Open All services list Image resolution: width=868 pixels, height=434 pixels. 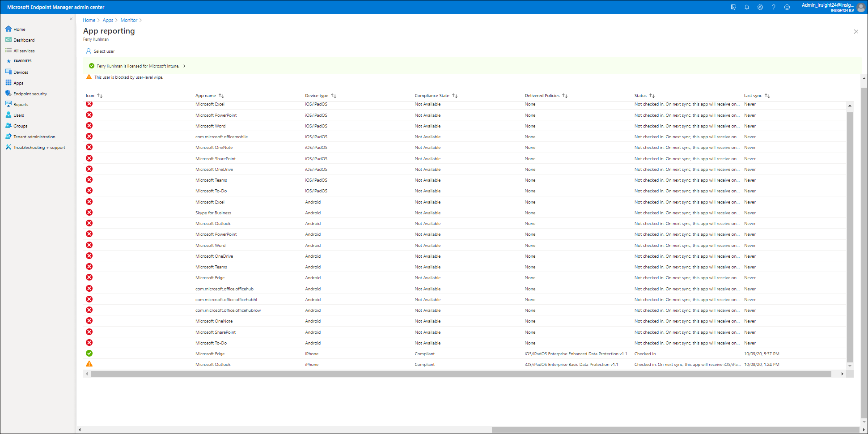tap(24, 51)
